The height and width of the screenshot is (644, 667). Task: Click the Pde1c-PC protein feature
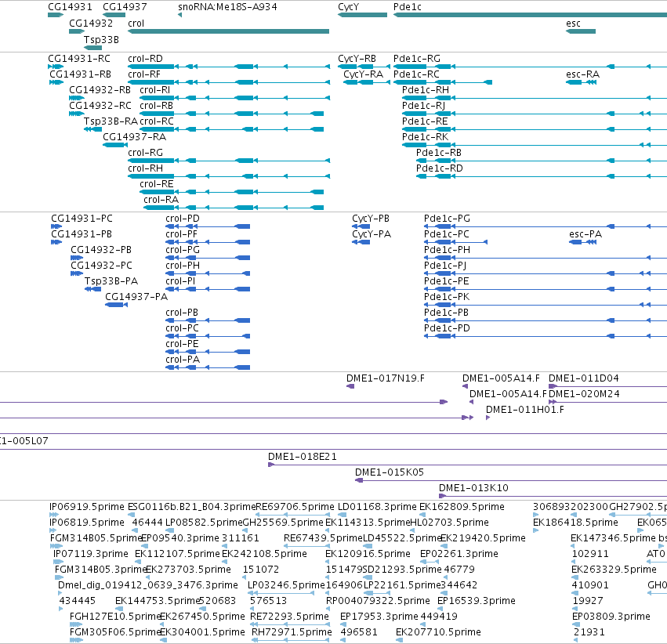tap(455, 242)
